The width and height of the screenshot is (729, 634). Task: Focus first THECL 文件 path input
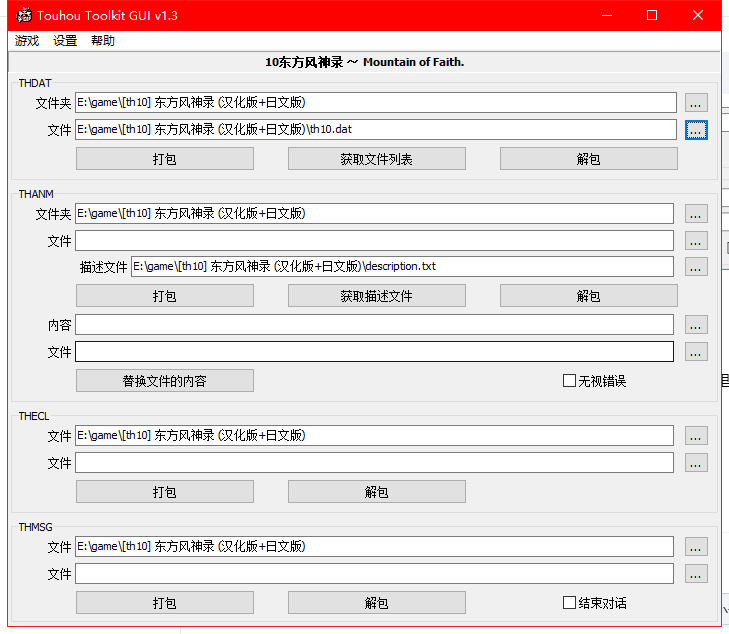point(374,436)
